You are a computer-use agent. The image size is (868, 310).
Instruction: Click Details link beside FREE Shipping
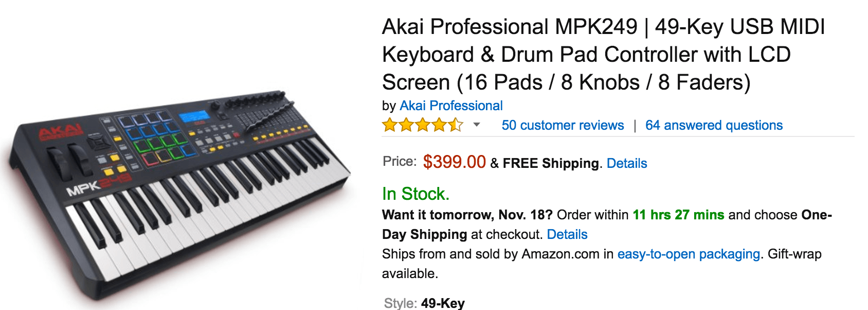point(626,163)
